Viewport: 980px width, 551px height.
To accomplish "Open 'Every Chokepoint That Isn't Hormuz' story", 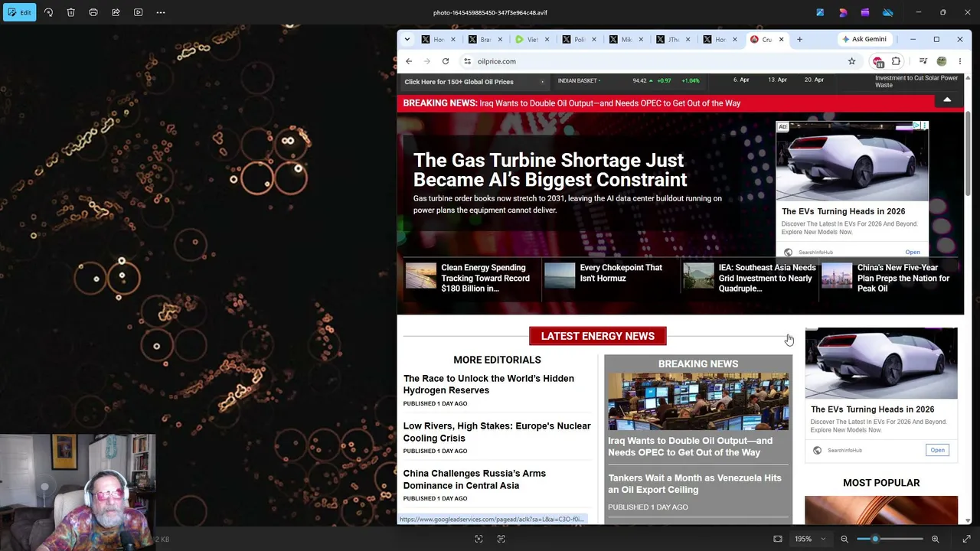I will (x=621, y=273).
